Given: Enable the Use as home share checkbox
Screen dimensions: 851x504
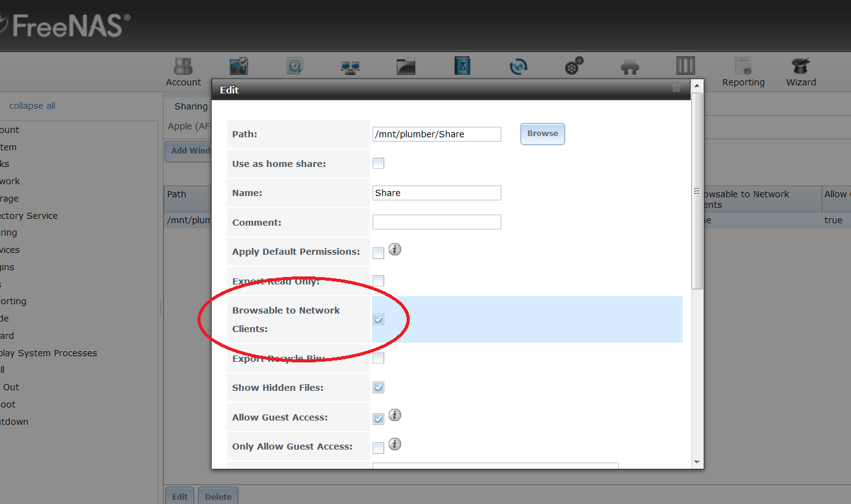Looking at the screenshot, I should pyautogui.click(x=378, y=163).
